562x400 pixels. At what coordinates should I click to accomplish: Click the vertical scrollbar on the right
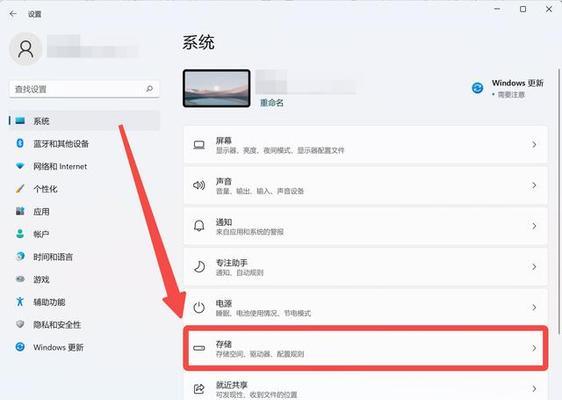(x=559, y=201)
